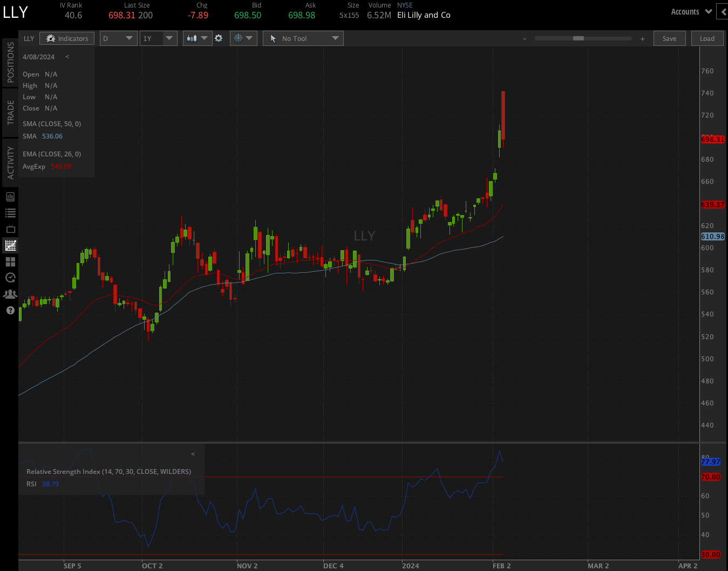Screen dimensions: 728x571
Task: Open the help question mark icon
Action: pyautogui.click(x=10, y=310)
